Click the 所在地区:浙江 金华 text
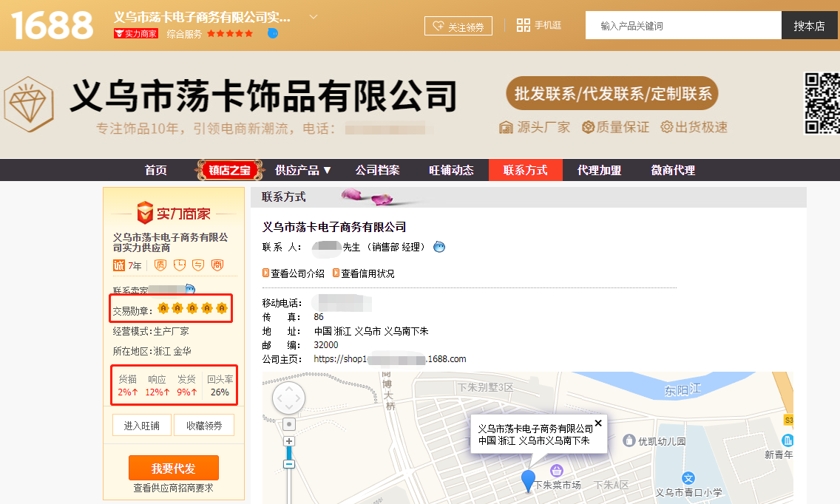 (152, 351)
